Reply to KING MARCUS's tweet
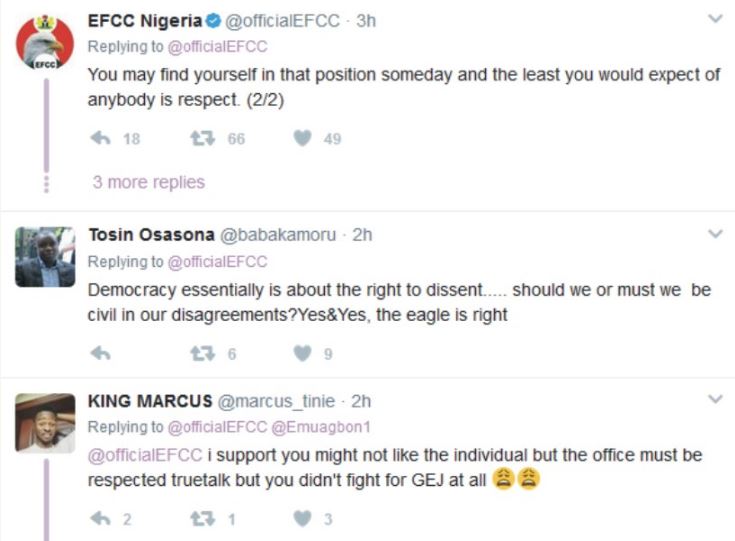Screen dimensions: 735x541 click(98, 518)
